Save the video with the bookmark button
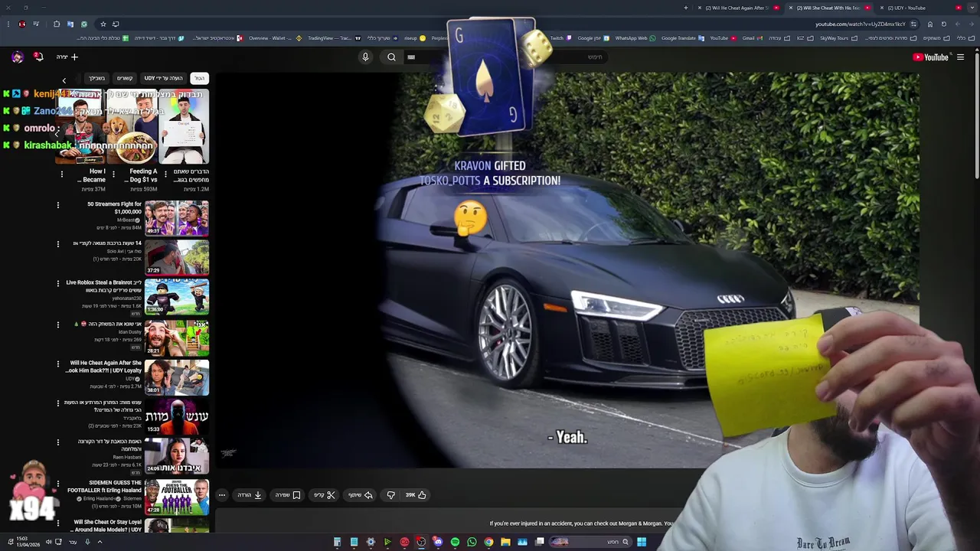The width and height of the screenshot is (980, 551). pyautogui.click(x=288, y=495)
